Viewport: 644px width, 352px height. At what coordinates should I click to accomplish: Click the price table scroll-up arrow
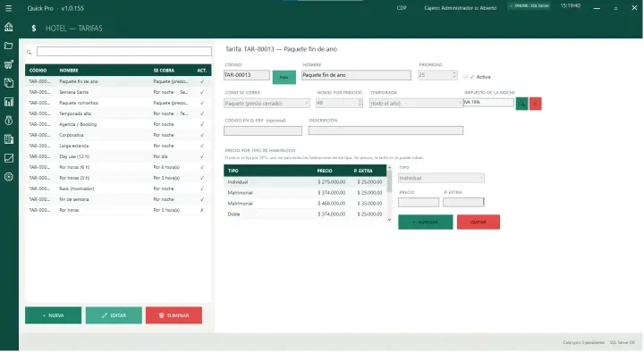pyautogui.click(x=389, y=167)
